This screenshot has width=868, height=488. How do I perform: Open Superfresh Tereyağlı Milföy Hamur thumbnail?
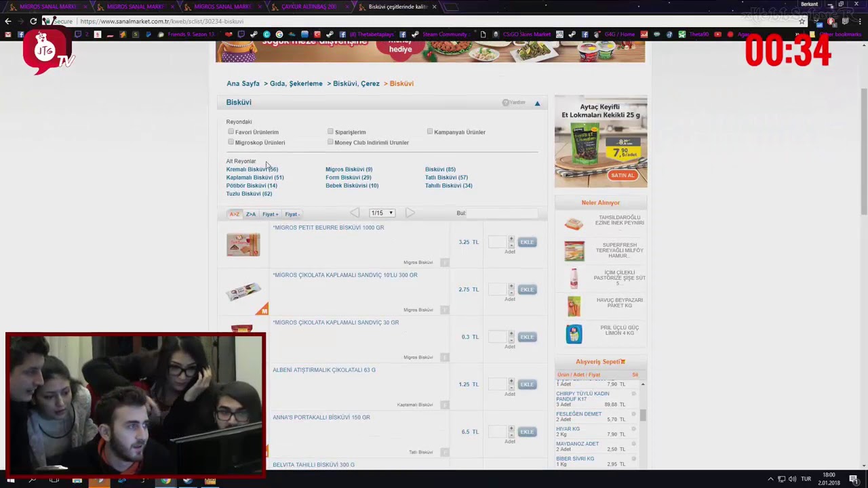click(x=574, y=251)
